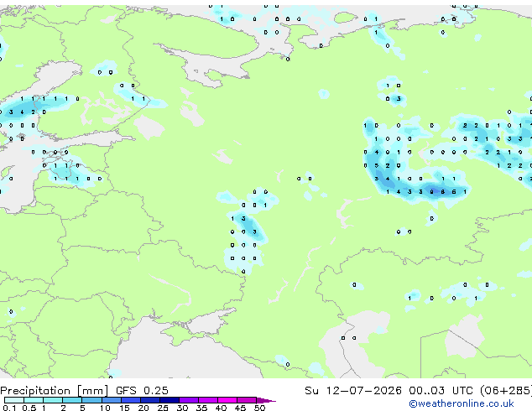This screenshot has width=532, height=411.
Task: Click the '(06+285)' forecast run label
Action: tap(505, 391)
